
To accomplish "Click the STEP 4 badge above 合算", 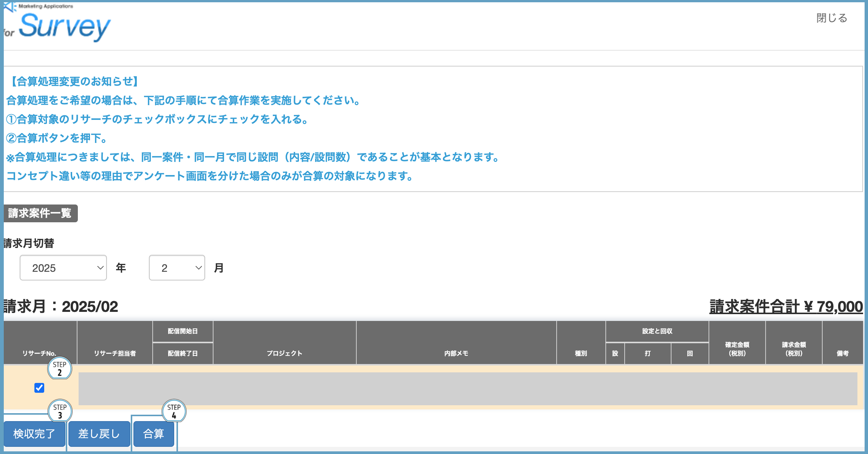I will point(174,411).
